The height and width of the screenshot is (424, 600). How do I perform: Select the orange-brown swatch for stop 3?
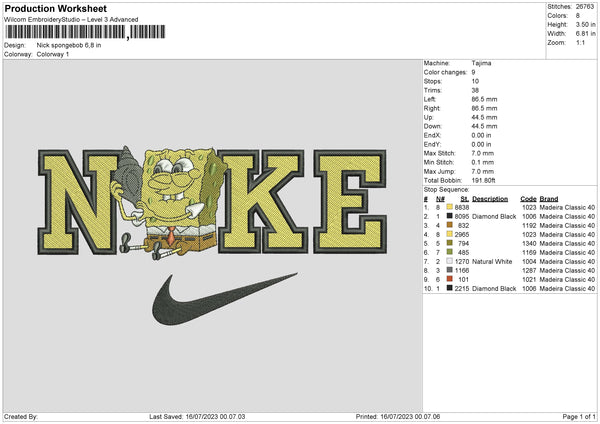tap(449, 225)
